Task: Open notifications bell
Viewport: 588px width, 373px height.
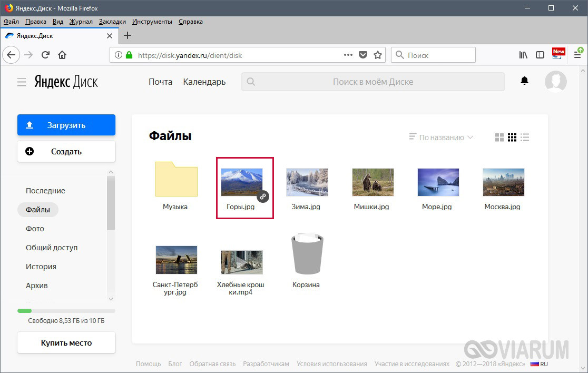Action: click(525, 81)
